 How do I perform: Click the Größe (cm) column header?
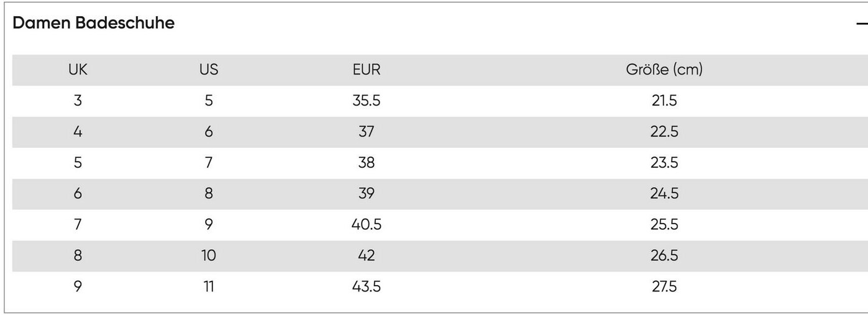coord(664,70)
